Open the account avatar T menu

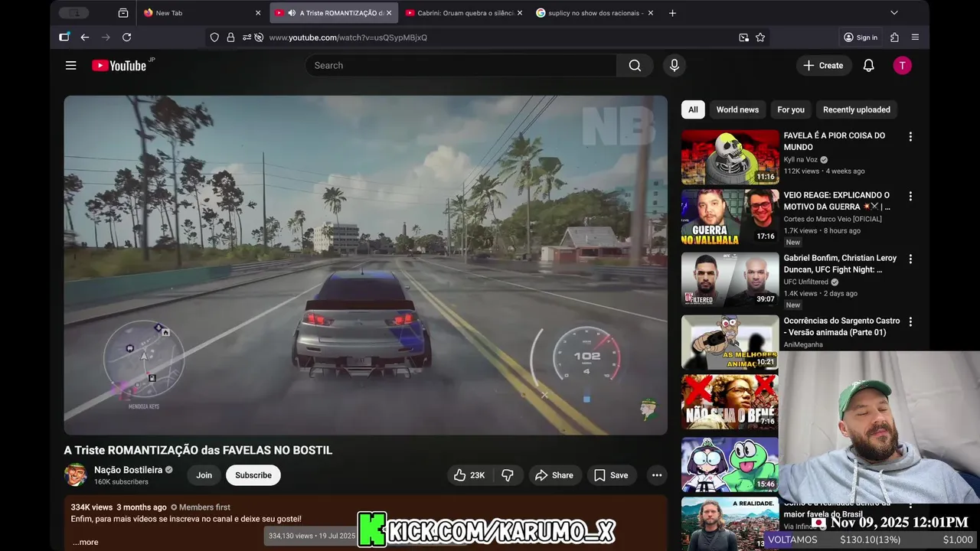[902, 66]
